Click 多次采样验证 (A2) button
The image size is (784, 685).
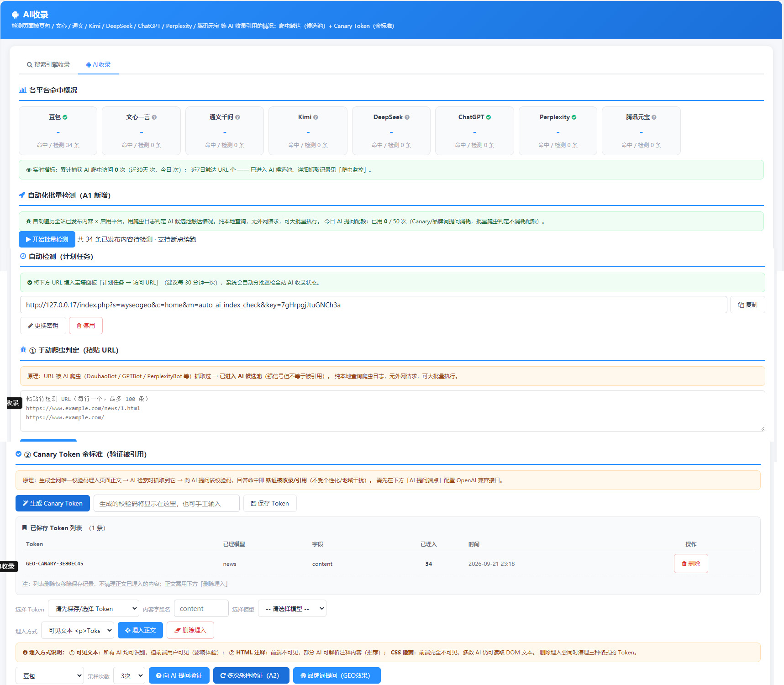point(251,675)
